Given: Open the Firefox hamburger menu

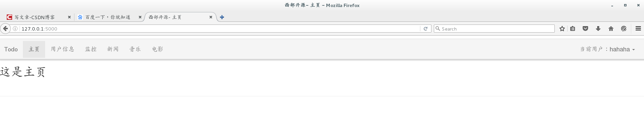Looking at the screenshot, I should coord(638,29).
